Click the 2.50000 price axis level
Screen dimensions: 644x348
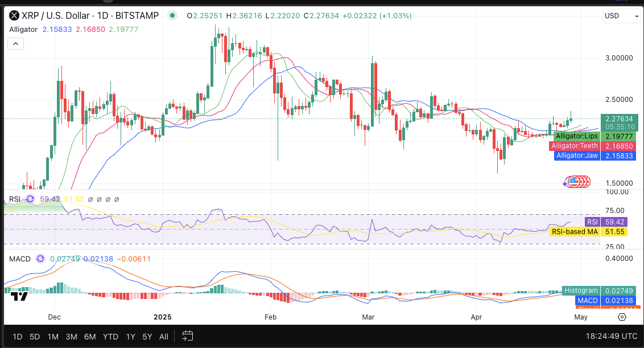point(619,100)
